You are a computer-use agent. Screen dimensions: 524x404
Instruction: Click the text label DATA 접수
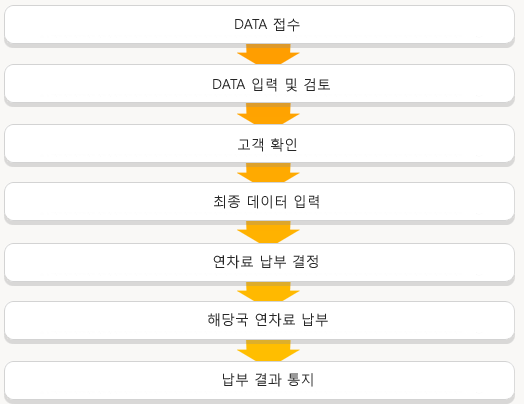[x=267, y=25]
